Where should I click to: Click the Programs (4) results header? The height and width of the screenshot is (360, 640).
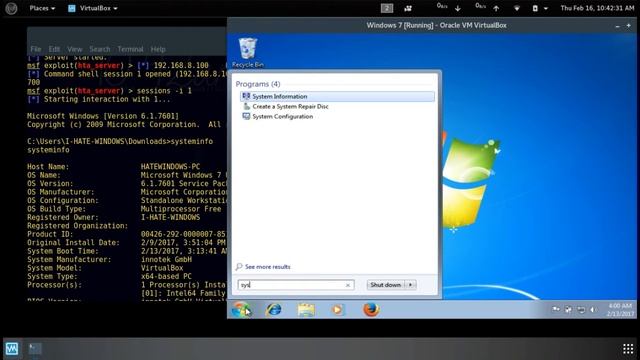click(258, 84)
